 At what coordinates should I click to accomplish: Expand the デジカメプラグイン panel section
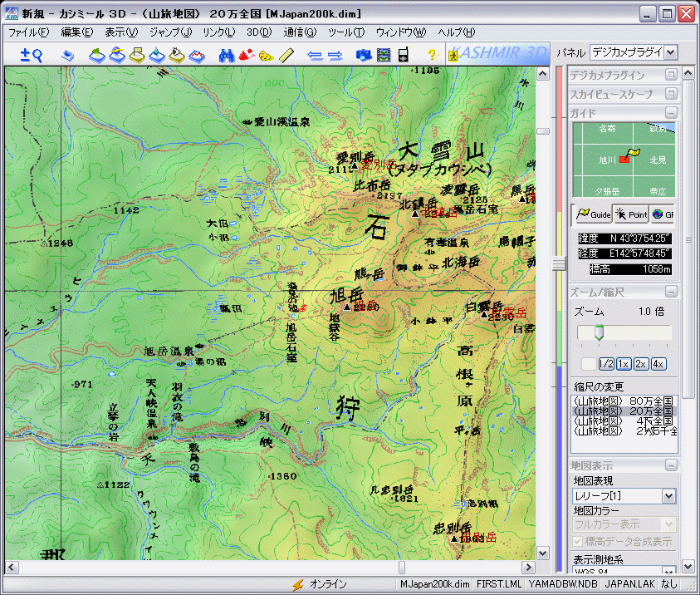[x=671, y=75]
